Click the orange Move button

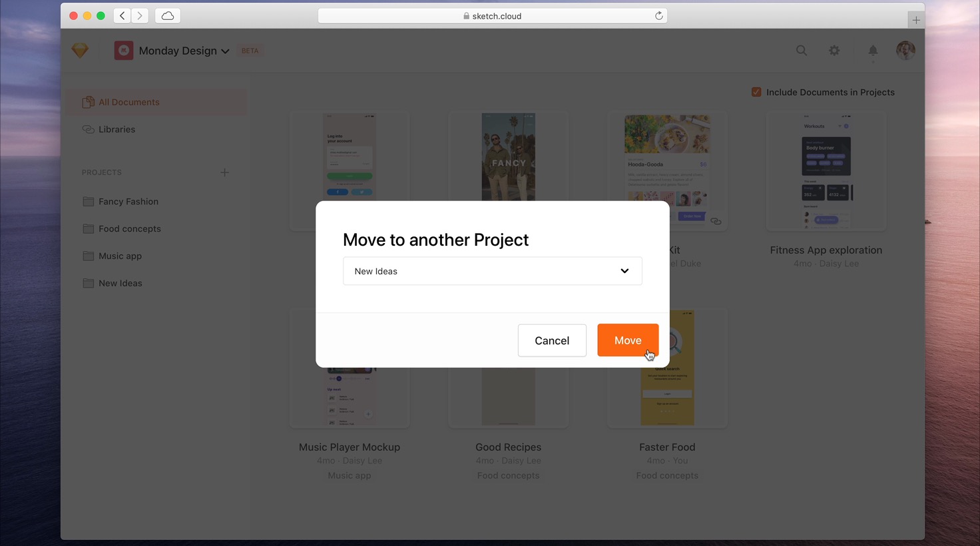tap(627, 340)
